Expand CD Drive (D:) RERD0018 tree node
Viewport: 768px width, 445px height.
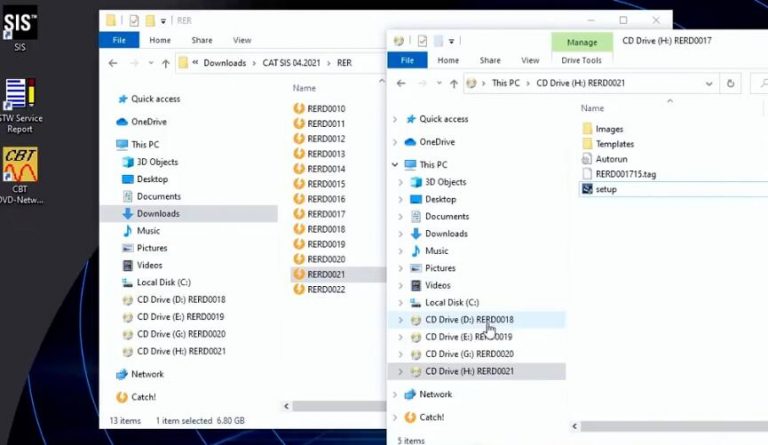pyautogui.click(x=402, y=320)
